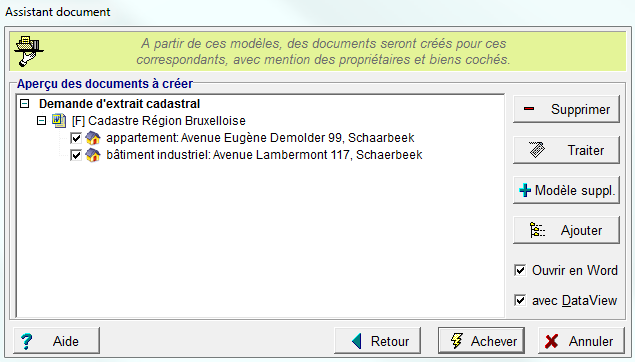Go back with the Retour button

[377, 341]
